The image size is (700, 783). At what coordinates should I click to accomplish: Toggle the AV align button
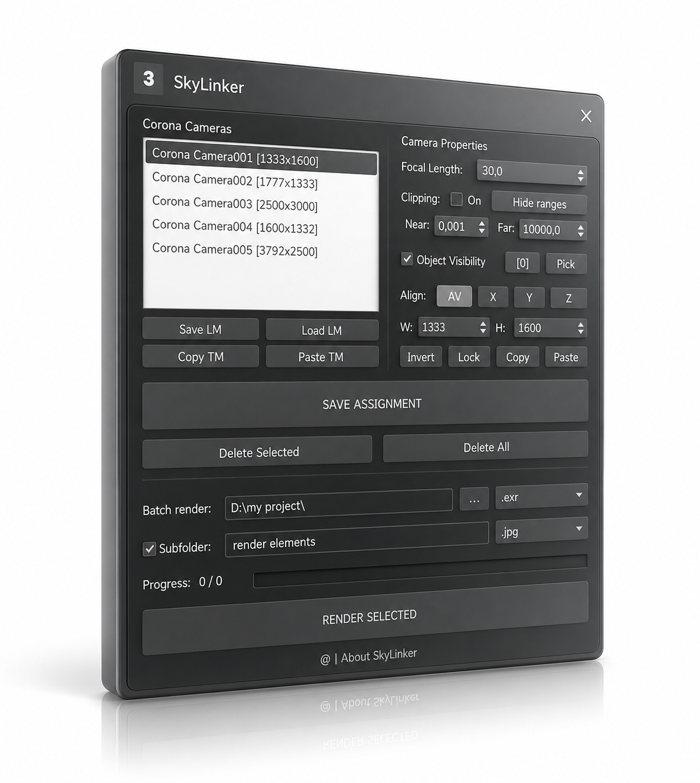454,296
